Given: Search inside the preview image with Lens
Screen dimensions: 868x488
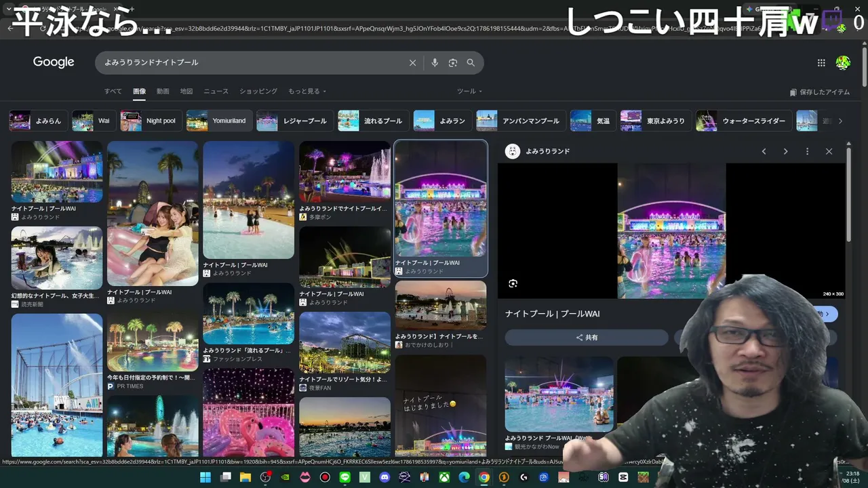Looking at the screenshot, I should pos(513,283).
